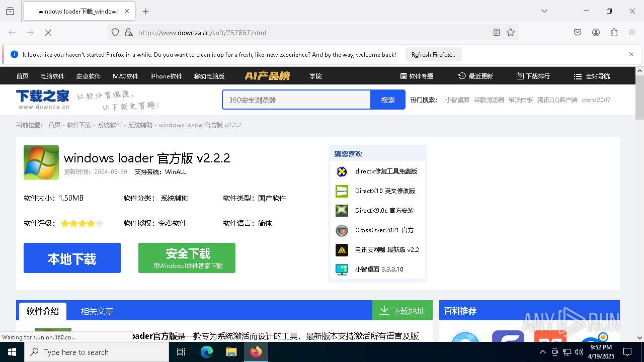The width and height of the screenshot is (644, 362).
Task: Open 移动电脑版 navigation item
Action: [209, 76]
